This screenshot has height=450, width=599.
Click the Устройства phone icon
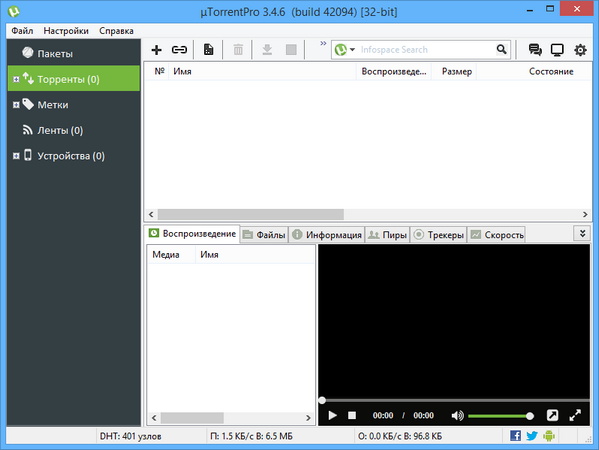click(28, 155)
